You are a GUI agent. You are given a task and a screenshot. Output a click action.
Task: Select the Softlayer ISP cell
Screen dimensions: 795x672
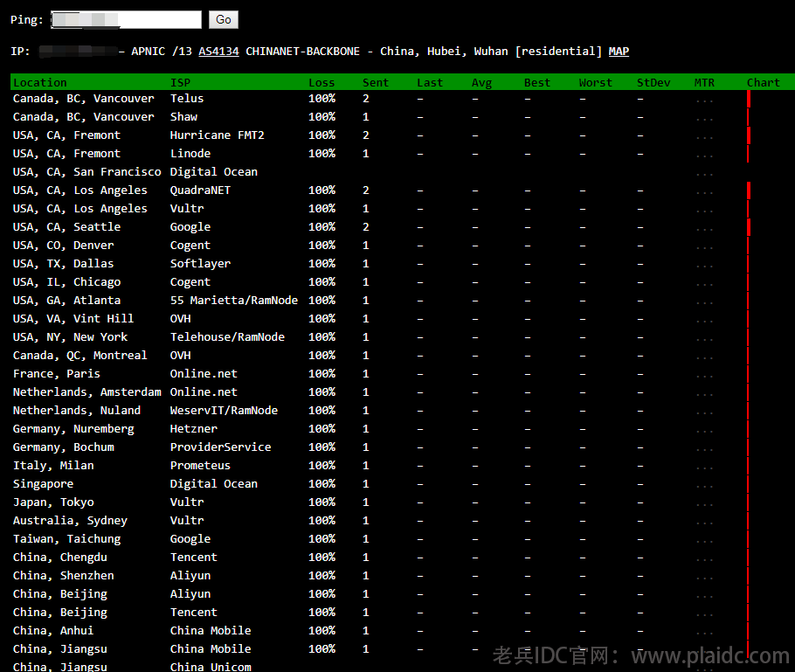(x=200, y=264)
